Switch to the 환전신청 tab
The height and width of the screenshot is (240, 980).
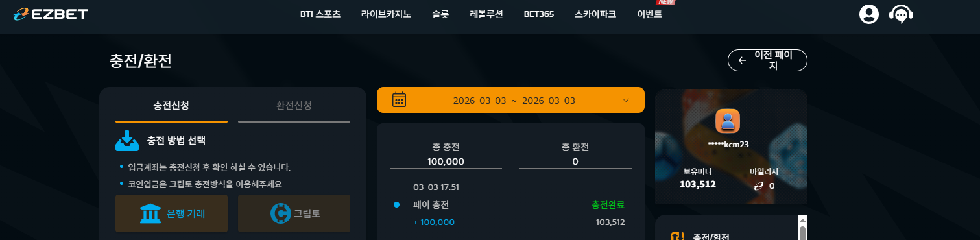point(294,105)
